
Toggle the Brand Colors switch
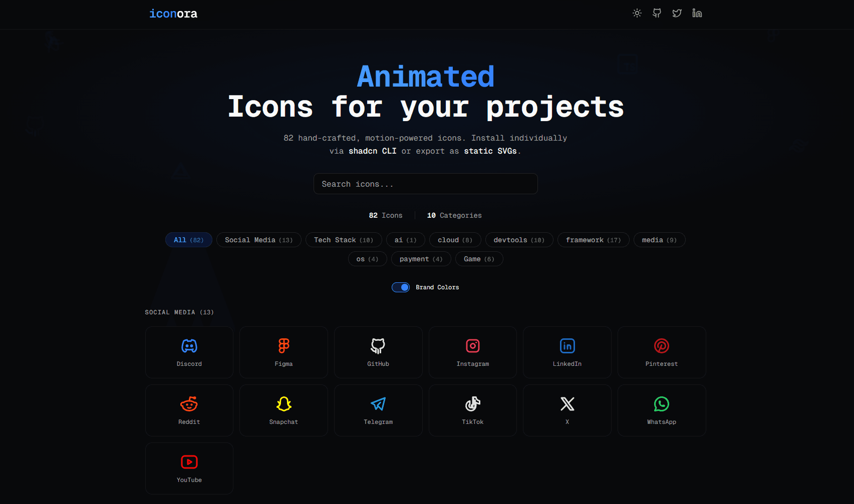pos(401,287)
